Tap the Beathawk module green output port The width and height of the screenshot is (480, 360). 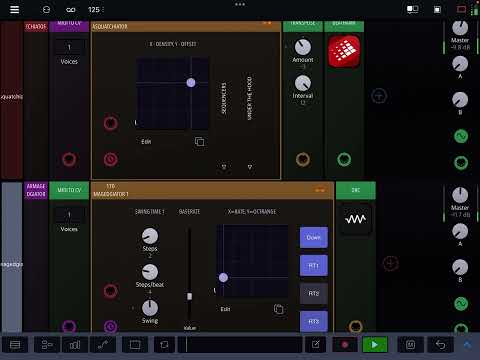click(344, 160)
